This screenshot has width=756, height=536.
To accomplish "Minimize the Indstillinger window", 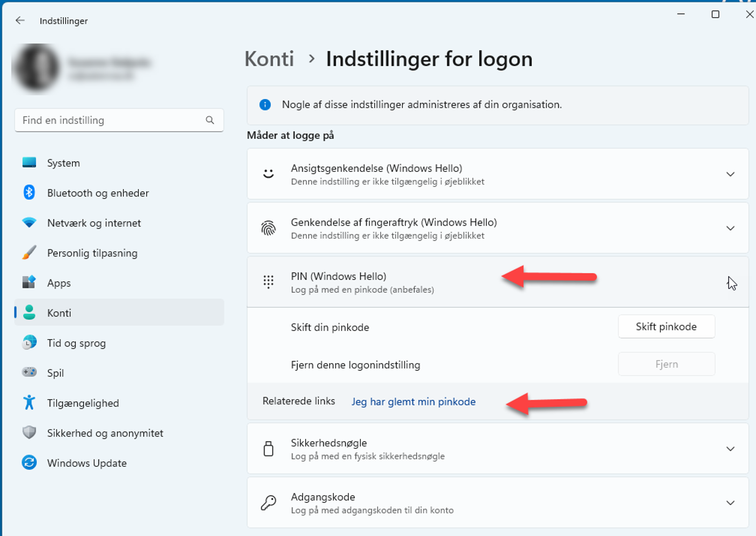I will coord(681,14).
